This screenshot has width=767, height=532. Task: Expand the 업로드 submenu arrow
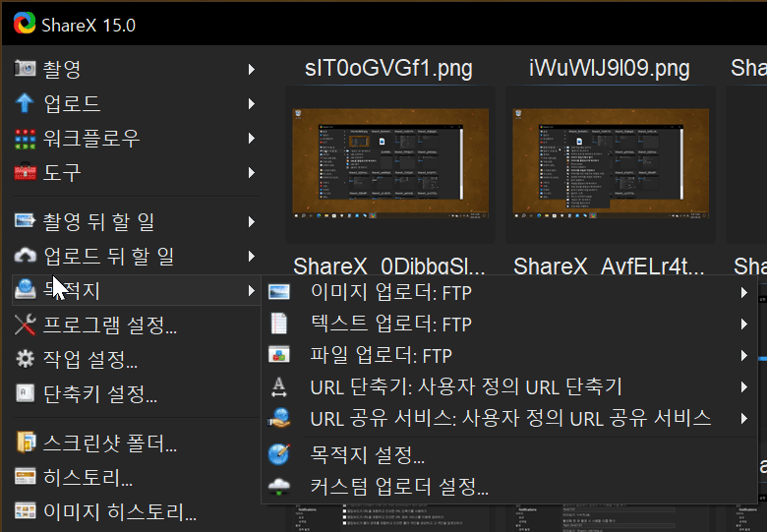click(x=252, y=103)
